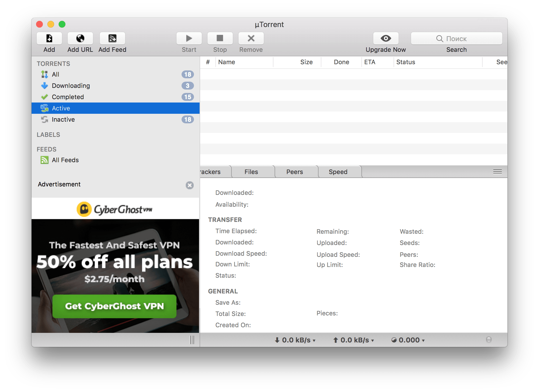The width and height of the screenshot is (539, 392).
Task: Click the detail pane hamburger lines icon
Action: point(498,172)
